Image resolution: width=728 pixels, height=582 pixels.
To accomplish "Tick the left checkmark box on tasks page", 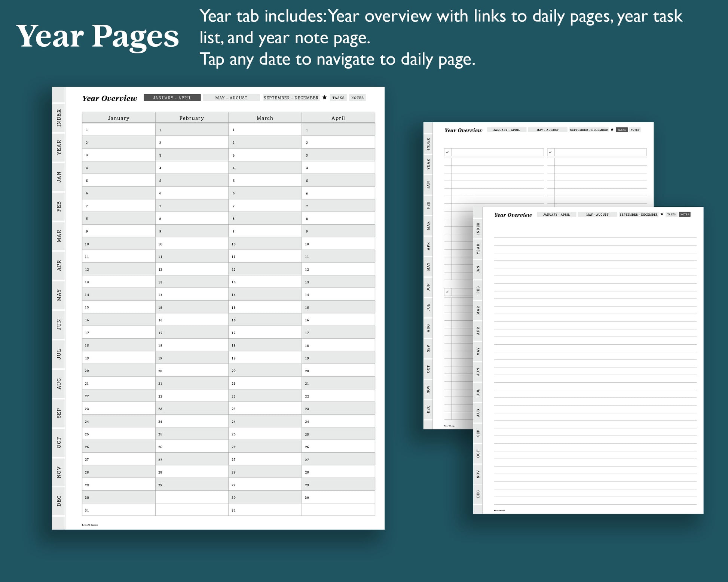I will click(447, 152).
